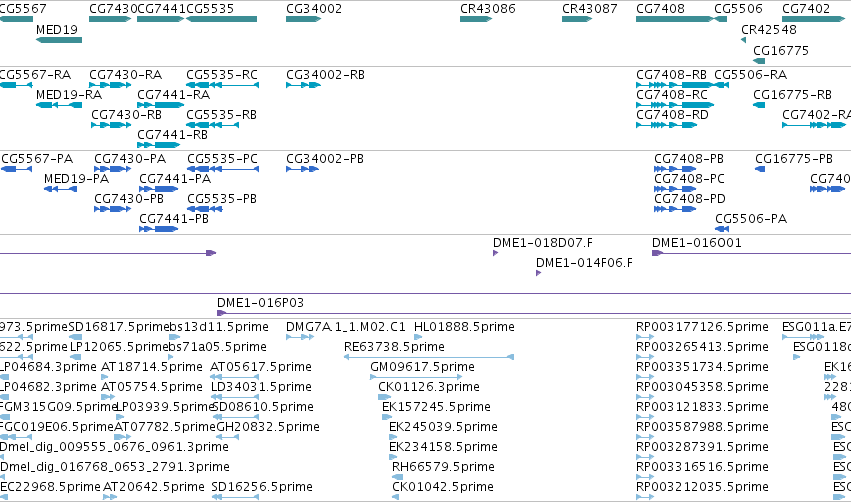Select the DME1-014F06.F marker
This screenshot has height=502, width=851.
point(538,273)
